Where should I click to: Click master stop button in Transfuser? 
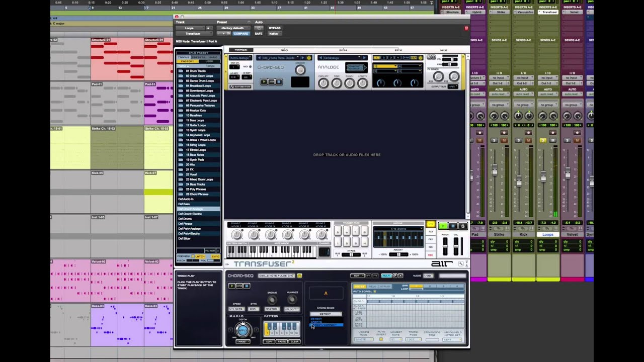pos(452,226)
